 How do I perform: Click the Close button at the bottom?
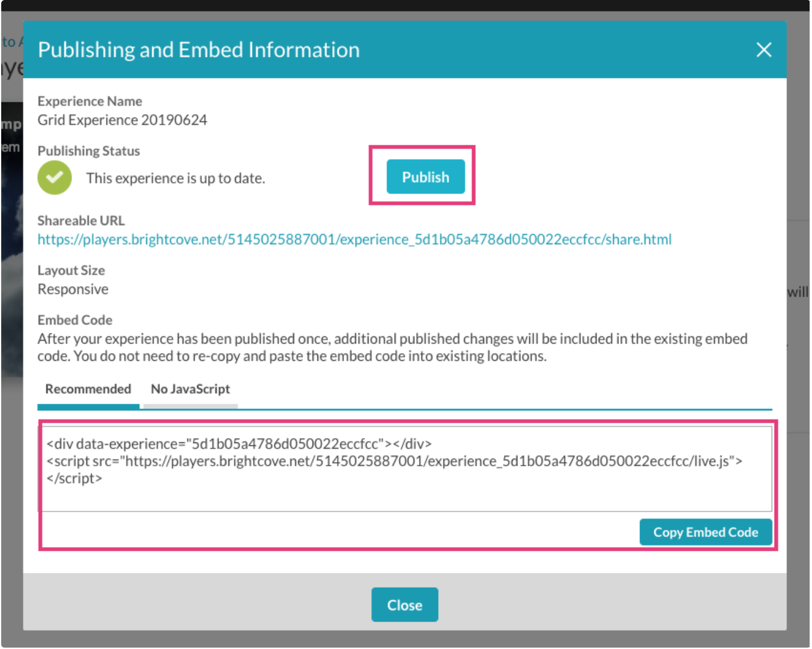pyautogui.click(x=405, y=605)
